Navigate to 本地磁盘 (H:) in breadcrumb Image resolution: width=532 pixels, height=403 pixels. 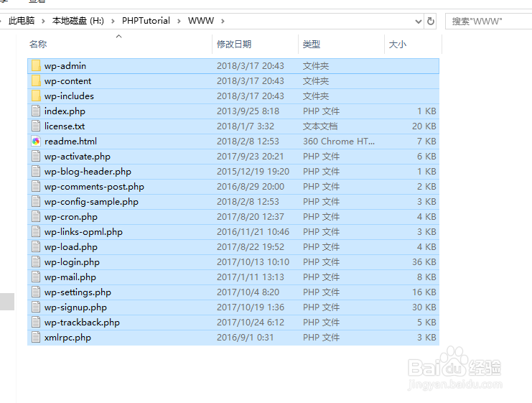tap(78, 21)
